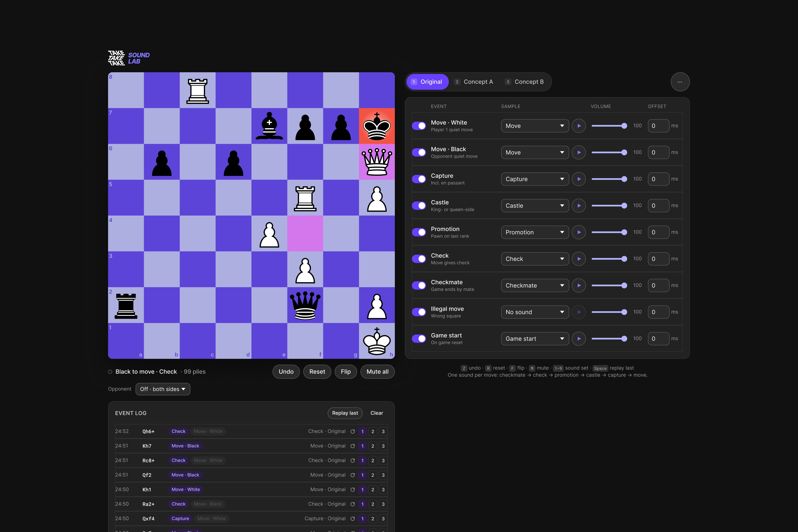Screen dimensions: 798x532
Task: Replay the Kh7 log entry sound
Action: (x=352, y=446)
